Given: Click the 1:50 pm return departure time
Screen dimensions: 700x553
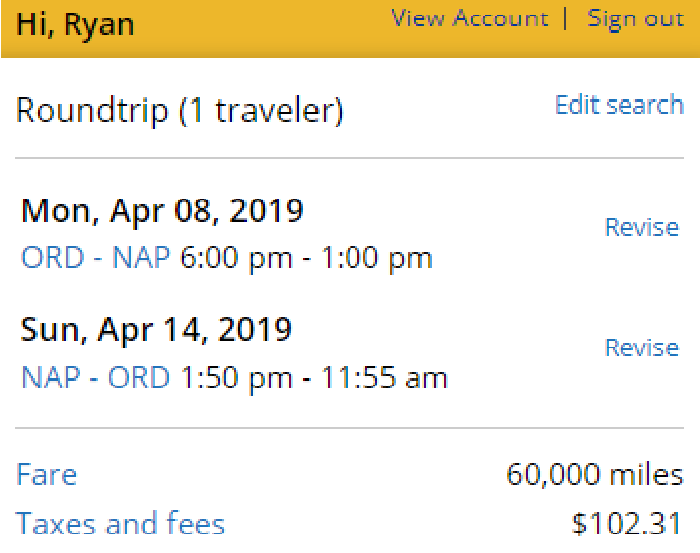Looking at the screenshot, I should (x=236, y=378).
